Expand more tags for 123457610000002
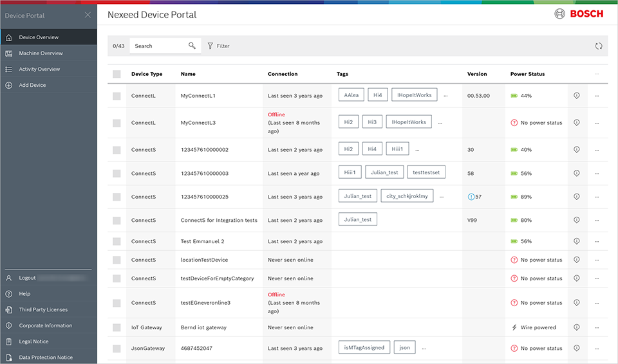This screenshot has height=364, width=618. (417, 150)
